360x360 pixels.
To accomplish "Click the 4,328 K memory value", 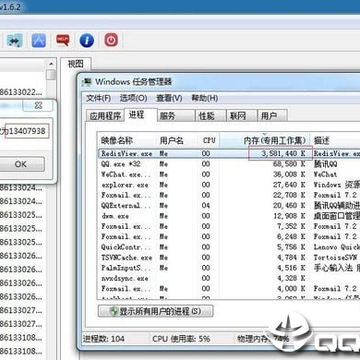I will tap(292, 278).
